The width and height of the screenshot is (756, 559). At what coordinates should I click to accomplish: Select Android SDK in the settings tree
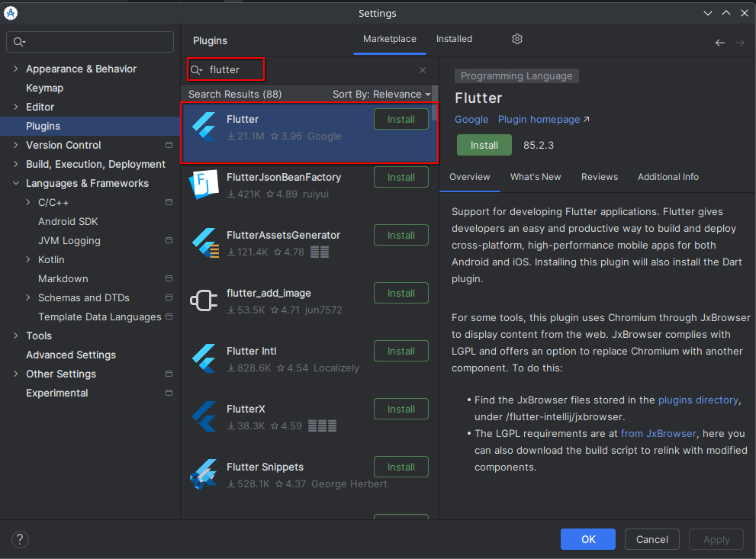pos(68,222)
